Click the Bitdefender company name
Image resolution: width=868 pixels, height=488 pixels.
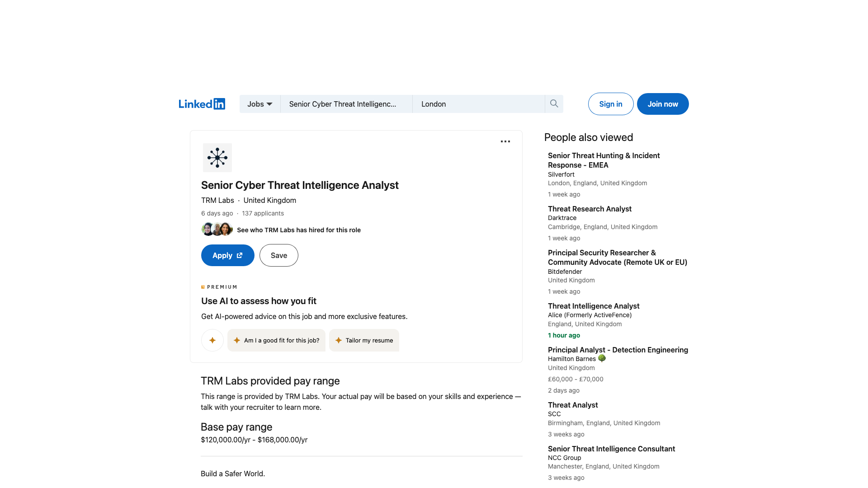tap(565, 272)
